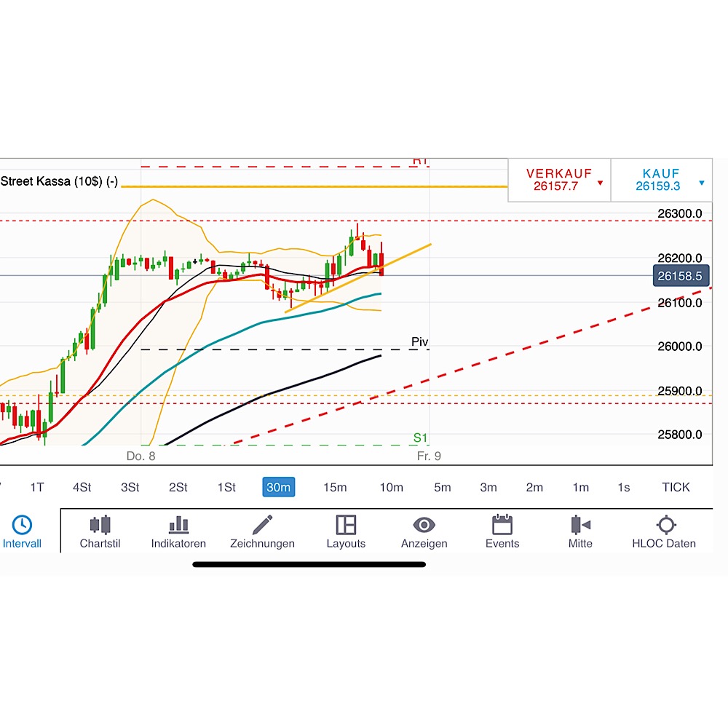This screenshot has height=728, width=728.
Task: Select the Zeichnungen pencil tool
Action: [x=263, y=525]
